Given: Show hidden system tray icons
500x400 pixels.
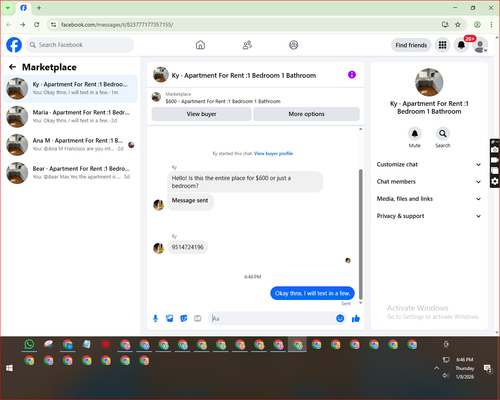Looking at the screenshot, I should 436,368.
